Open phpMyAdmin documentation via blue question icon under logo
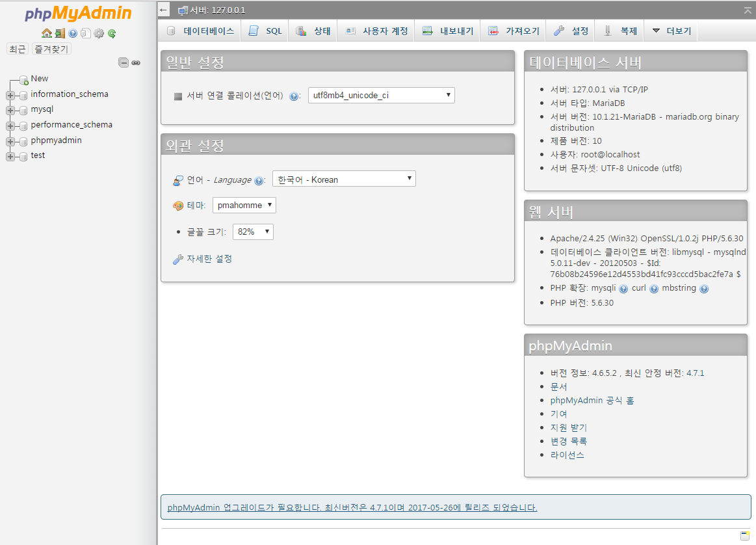 [73, 33]
